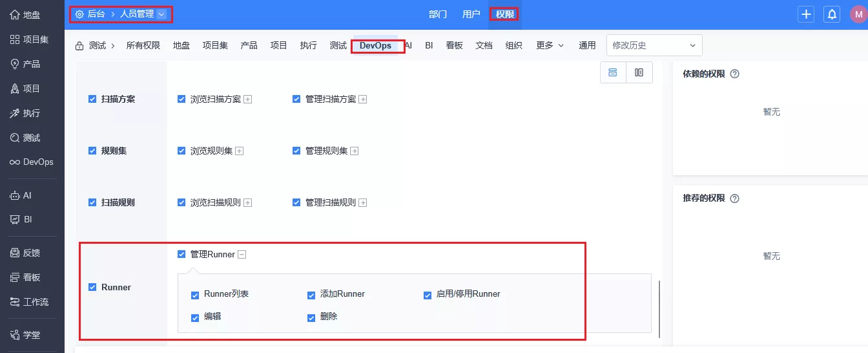Image resolution: width=868 pixels, height=353 pixels.
Task: Expand the 浏览扫描方案 sub-permissions
Action: [247, 100]
